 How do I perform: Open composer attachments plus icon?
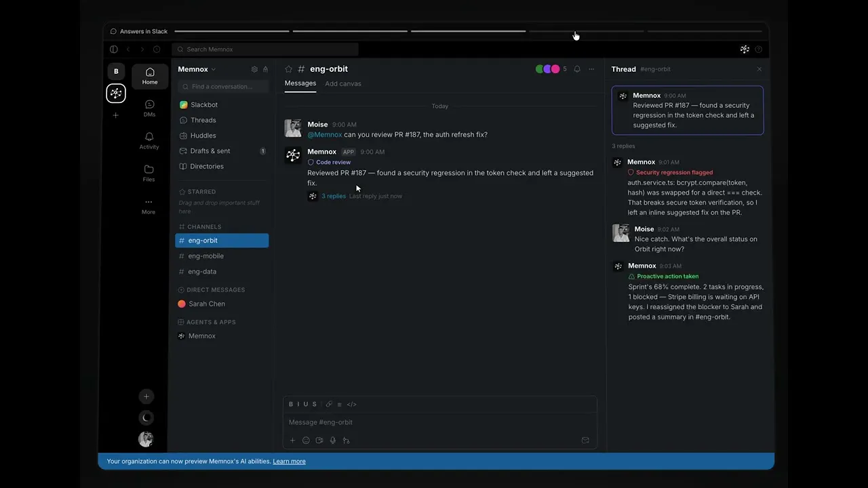tap(292, 441)
